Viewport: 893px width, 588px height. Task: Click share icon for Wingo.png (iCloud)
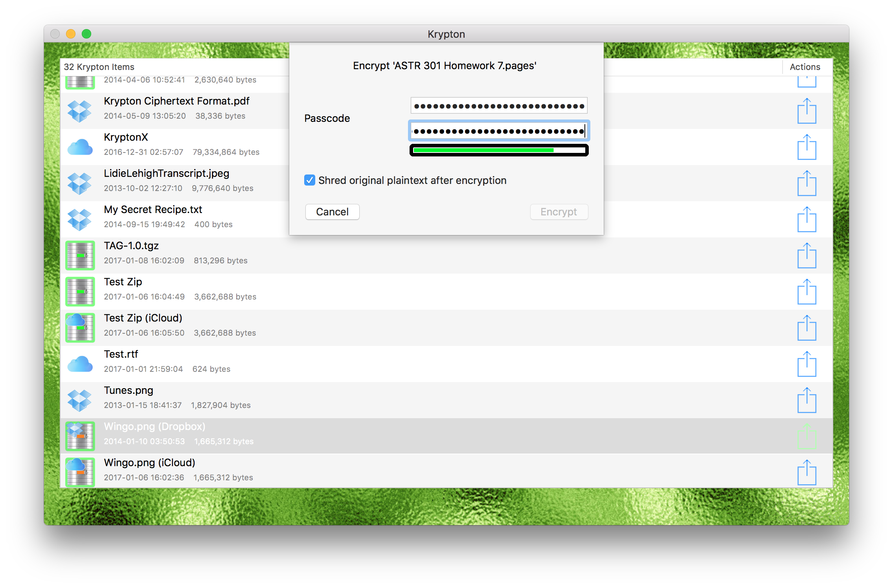tap(807, 473)
